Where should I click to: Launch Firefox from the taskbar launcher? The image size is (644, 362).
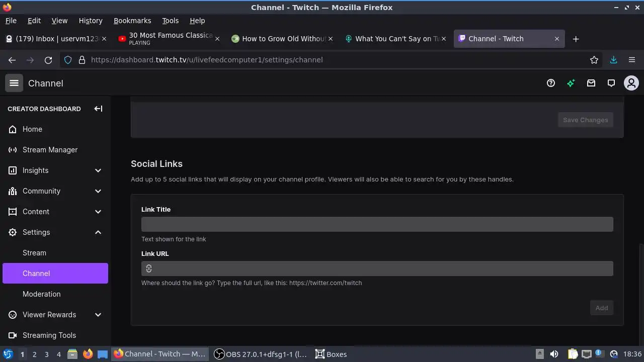(x=88, y=354)
